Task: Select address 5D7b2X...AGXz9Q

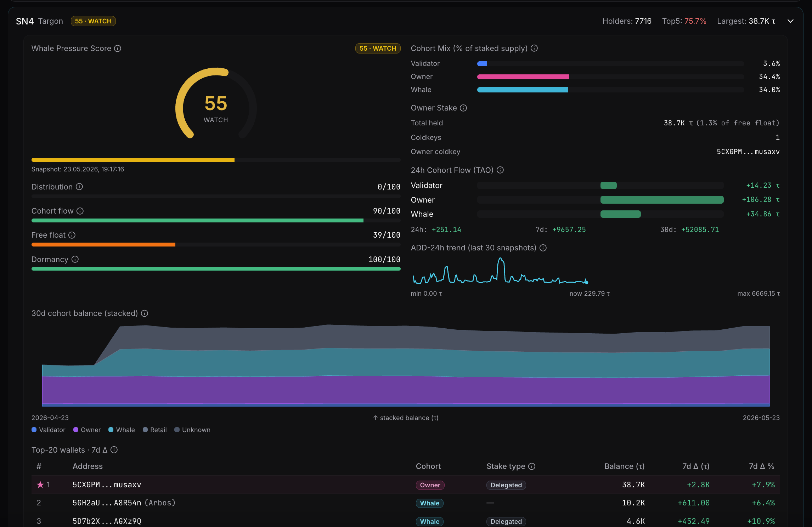Action: click(x=107, y=521)
